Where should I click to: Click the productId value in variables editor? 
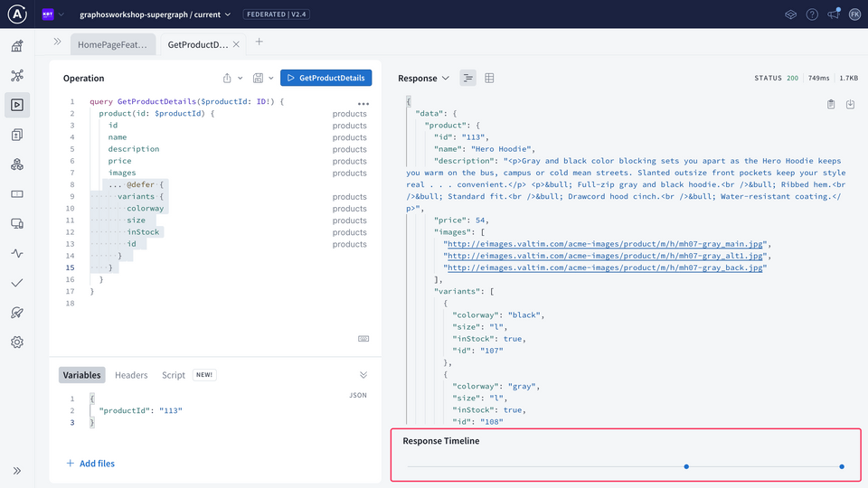click(x=171, y=410)
